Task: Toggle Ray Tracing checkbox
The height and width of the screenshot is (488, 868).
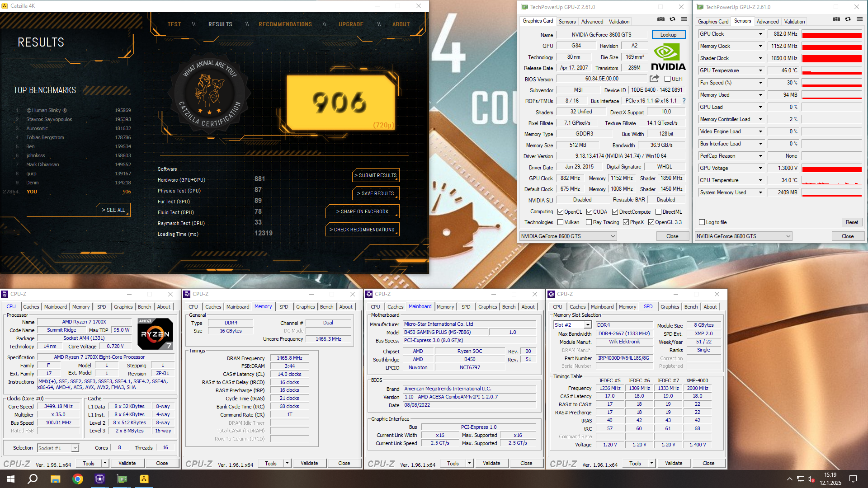Action: [x=589, y=222]
